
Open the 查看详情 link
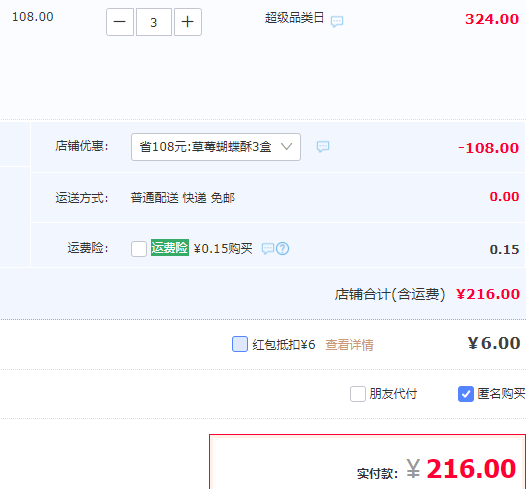click(x=349, y=345)
